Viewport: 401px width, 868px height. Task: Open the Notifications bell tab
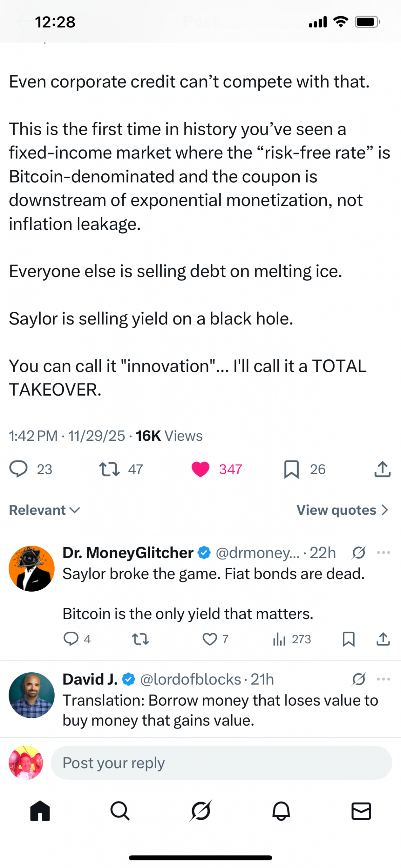pyautogui.click(x=281, y=811)
